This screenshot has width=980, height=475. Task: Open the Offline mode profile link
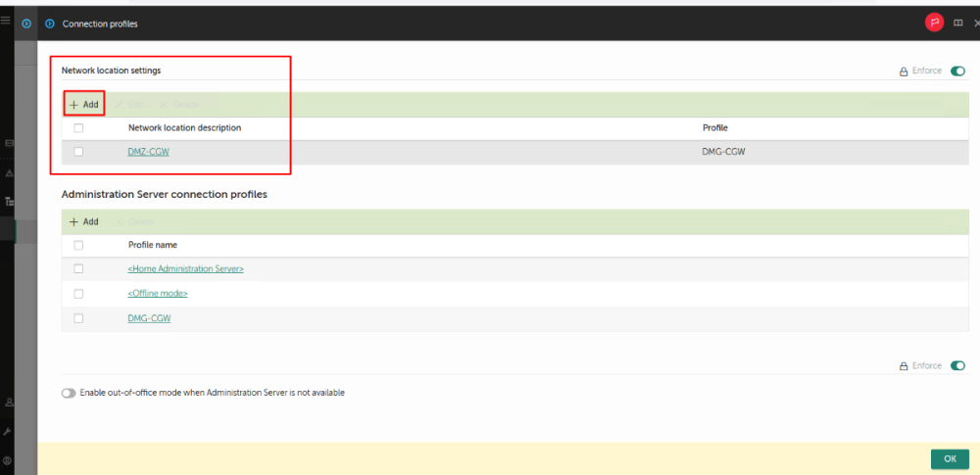(x=158, y=294)
